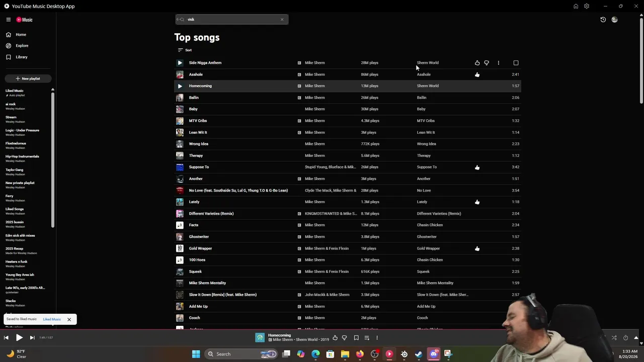This screenshot has height=362, width=644.
Task: Click the Windows taskbar Search box
Action: point(242,354)
